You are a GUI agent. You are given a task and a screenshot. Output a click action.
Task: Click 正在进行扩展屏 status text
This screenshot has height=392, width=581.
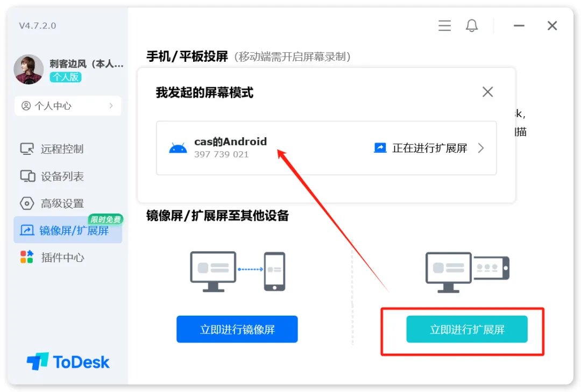(429, 148)
